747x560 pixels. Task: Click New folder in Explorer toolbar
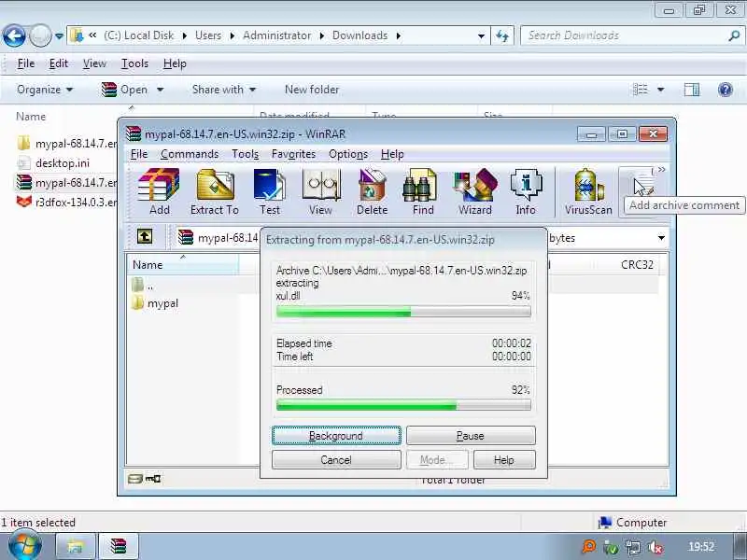click(312, 90)
